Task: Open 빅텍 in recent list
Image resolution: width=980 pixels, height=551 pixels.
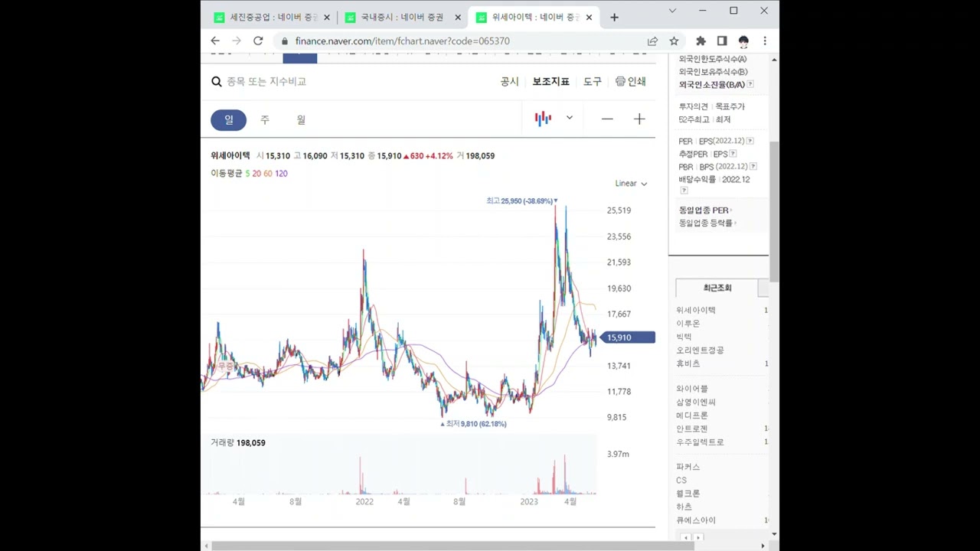Action: coord(684,337)
